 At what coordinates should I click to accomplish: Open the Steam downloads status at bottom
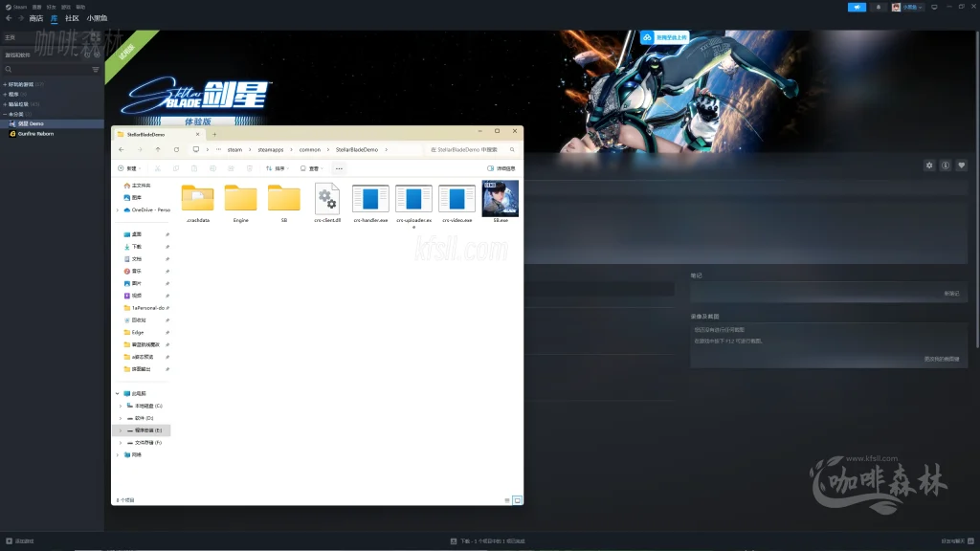tap(487, 541)
